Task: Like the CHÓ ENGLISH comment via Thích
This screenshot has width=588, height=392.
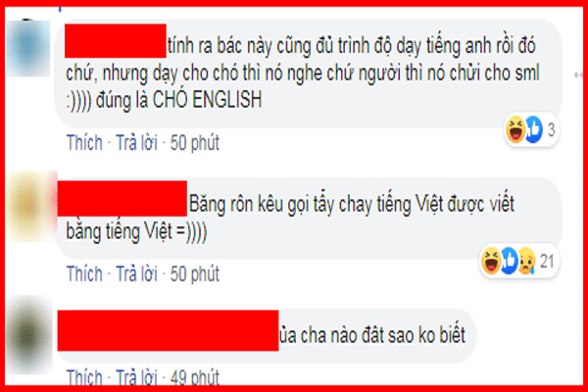Action: pyautogui.click(x=84, y=143)
